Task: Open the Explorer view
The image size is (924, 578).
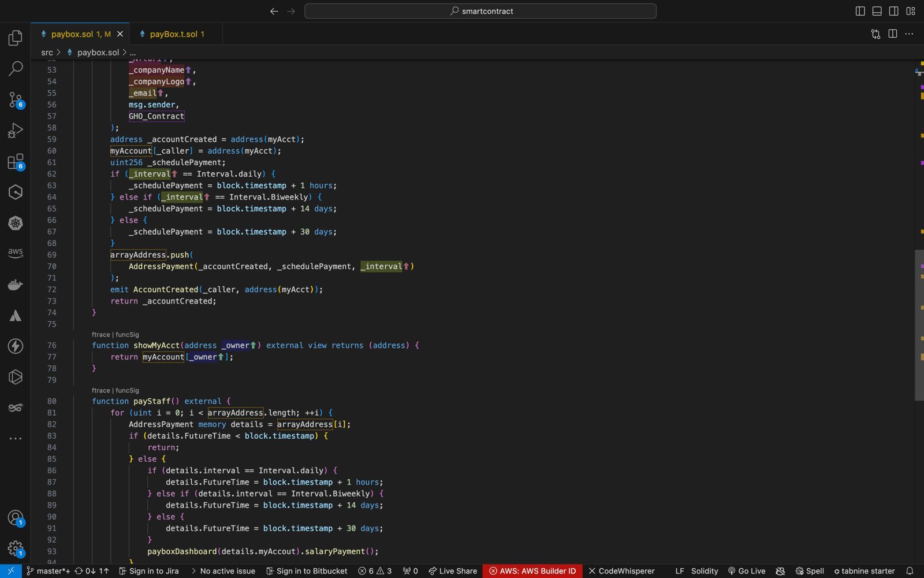Action: pos(16,38)
